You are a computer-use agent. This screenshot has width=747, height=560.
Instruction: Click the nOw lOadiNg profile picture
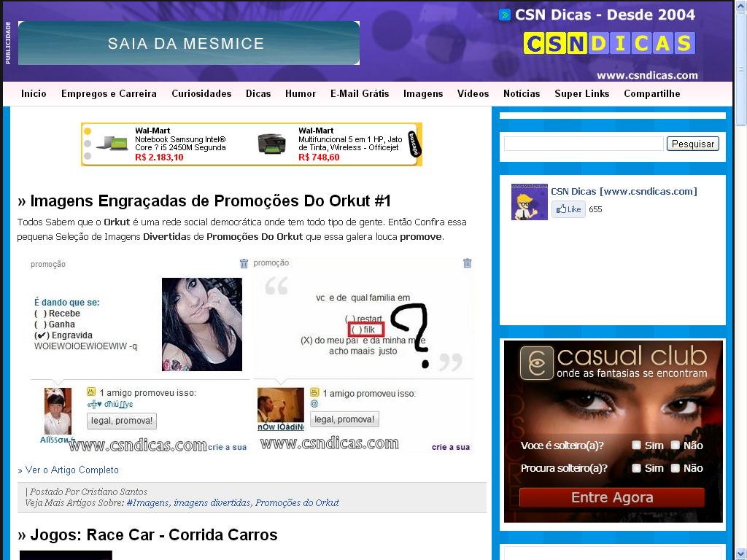tap(281, 405)
